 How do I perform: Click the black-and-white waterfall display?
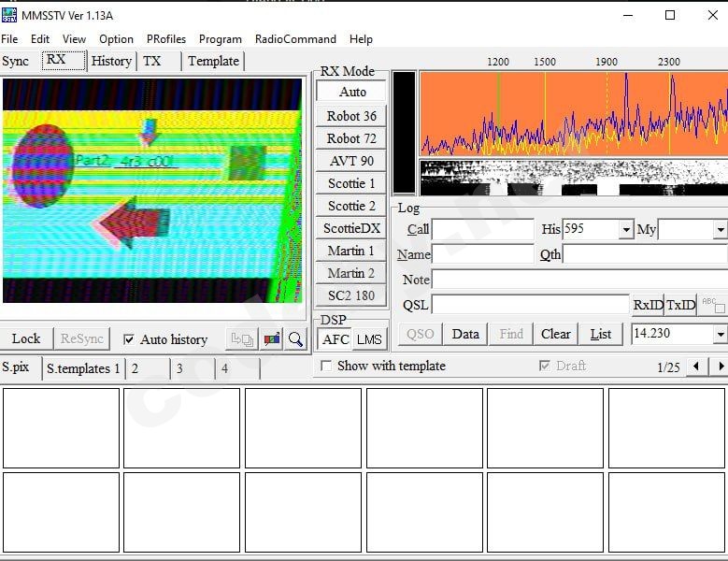coord(574,178)
